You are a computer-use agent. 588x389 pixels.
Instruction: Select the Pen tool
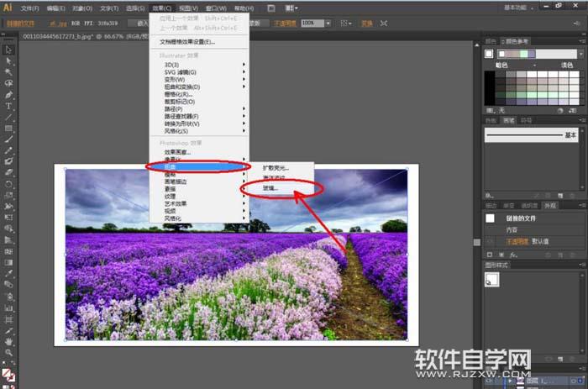8,95
